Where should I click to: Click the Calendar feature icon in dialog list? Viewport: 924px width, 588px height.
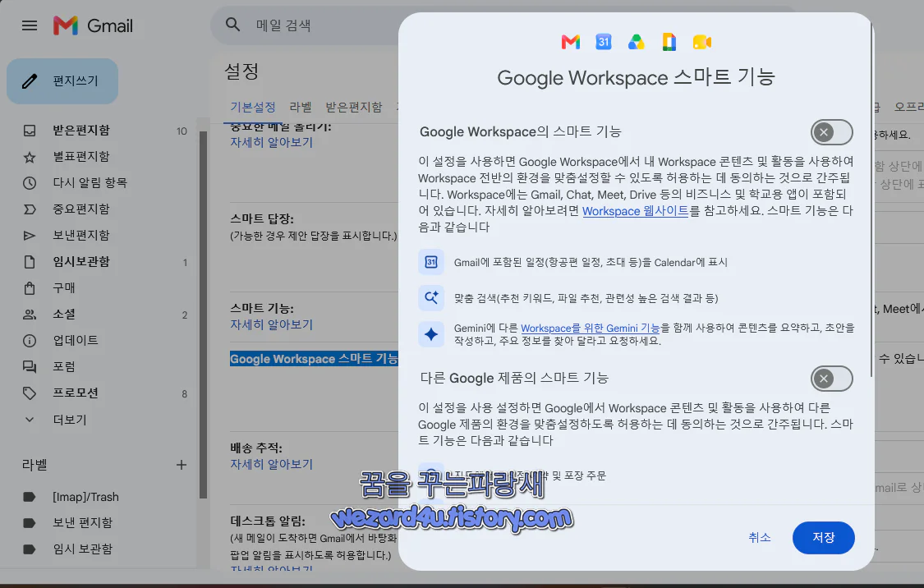(430, 262)
